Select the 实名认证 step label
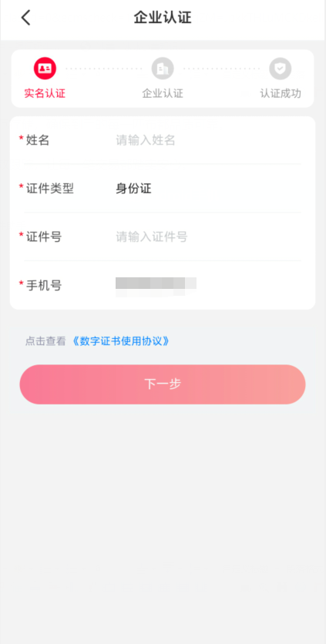 45,94
